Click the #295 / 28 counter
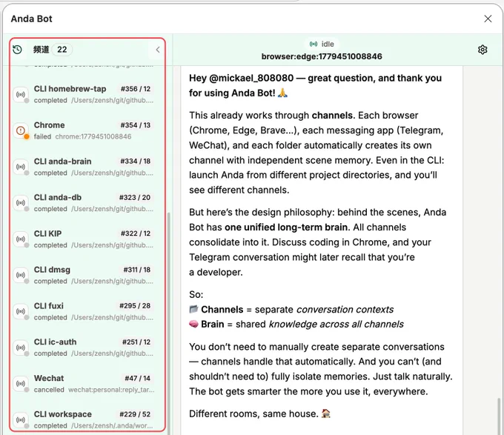The width and height of the screenshot is (504, 435). click(x=135, y=306)
